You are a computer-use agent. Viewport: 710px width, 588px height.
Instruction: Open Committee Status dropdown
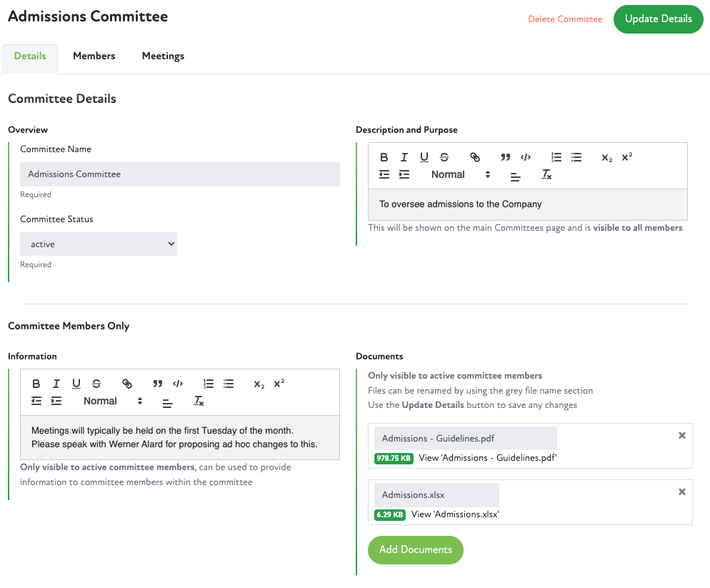coord(99,244)
